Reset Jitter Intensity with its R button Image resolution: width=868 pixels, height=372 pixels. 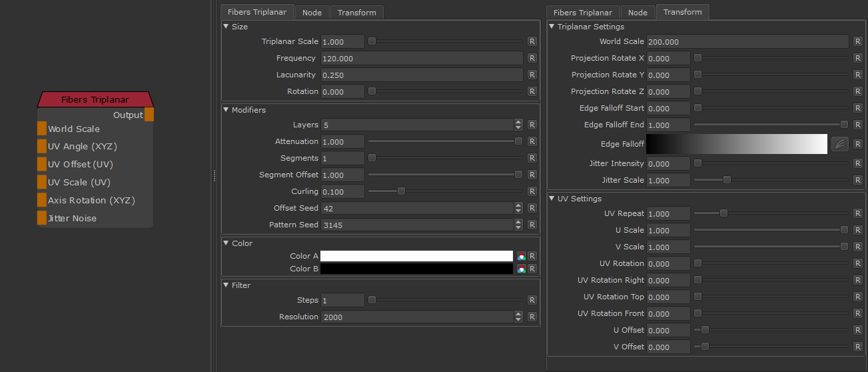pyautogui.click(x=857, y=163)
